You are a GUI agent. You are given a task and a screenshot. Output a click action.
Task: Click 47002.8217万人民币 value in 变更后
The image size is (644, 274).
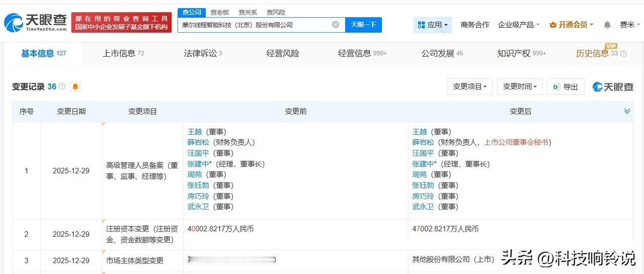click(x=445, y=229)
